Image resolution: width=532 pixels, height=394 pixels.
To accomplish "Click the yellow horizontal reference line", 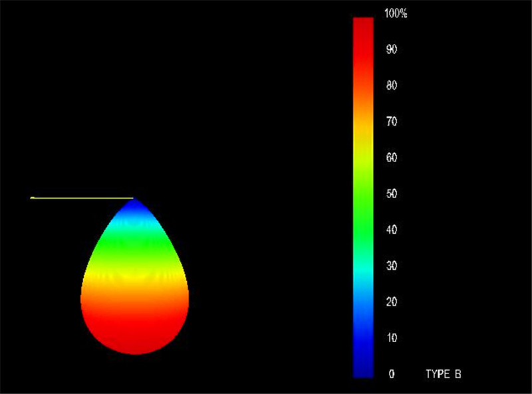I will pyautogui.click(x=82, y=198).
